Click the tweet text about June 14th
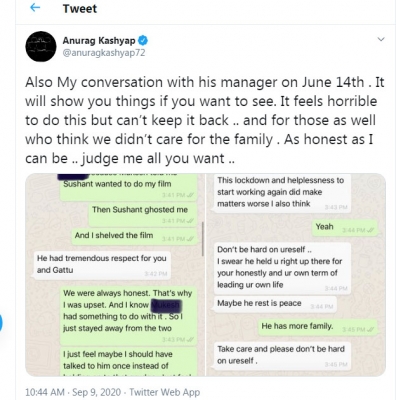The height and width of the screenshot is (400, 396). [205, 120]
